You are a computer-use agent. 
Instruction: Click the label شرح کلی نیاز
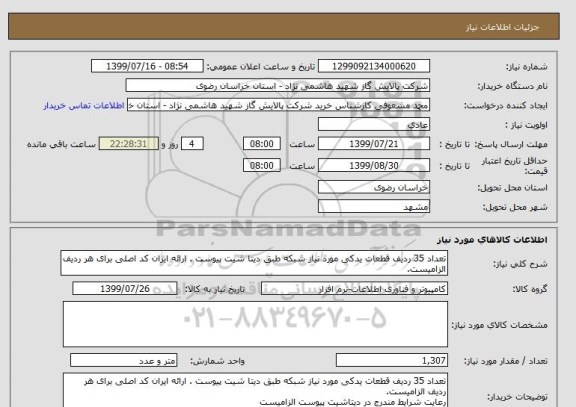tap(520, 264)
